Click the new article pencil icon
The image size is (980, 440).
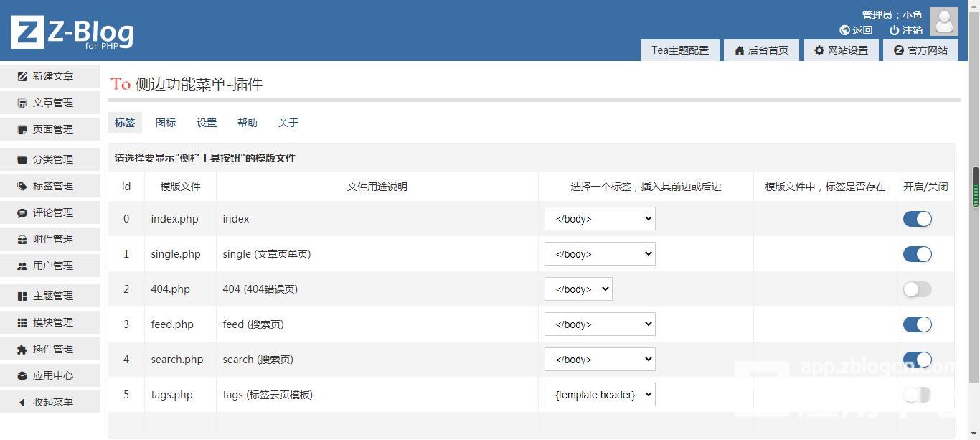pos(22,76)
